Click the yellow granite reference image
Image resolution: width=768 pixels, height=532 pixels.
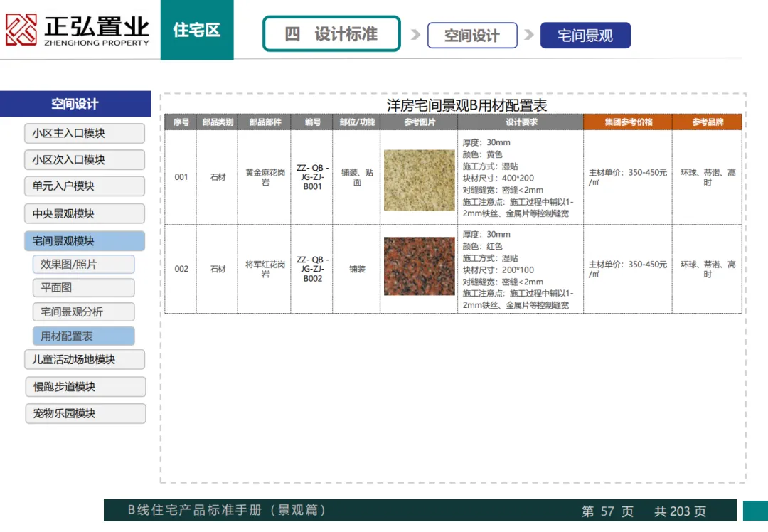[x=420, y=180]
